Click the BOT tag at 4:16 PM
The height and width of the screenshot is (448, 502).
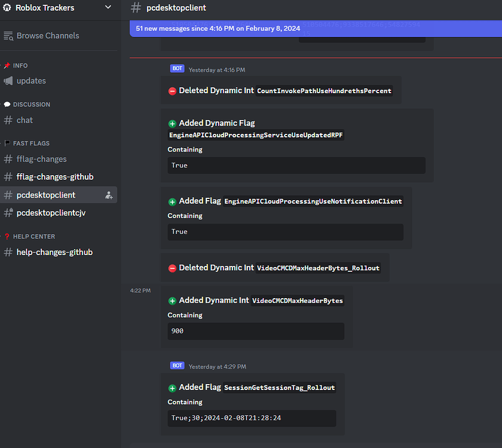pos(177,69)
